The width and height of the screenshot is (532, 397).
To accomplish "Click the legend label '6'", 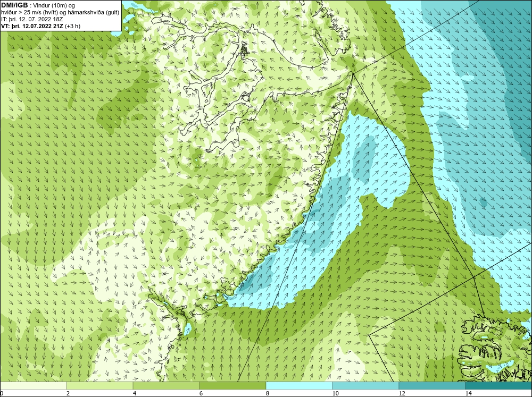I will click(201, 393).
